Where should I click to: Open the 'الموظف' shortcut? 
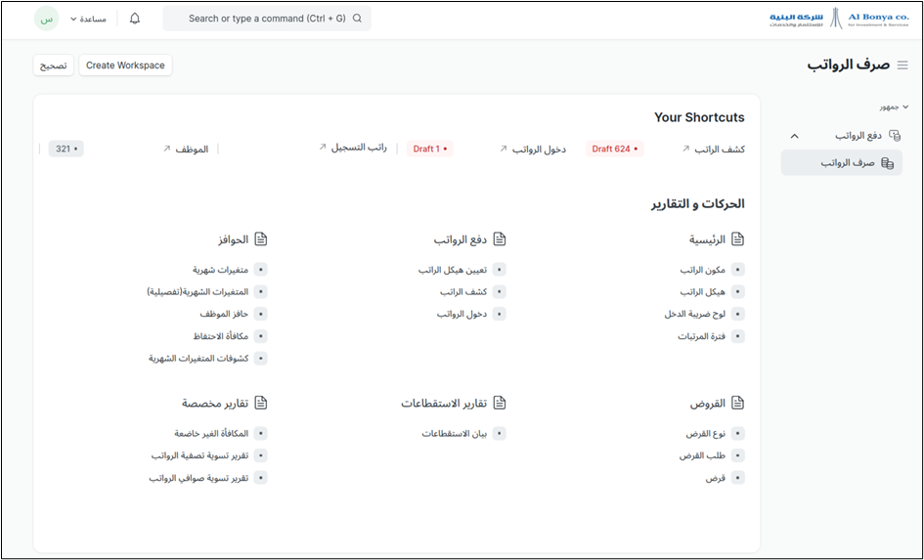(192, 149)
